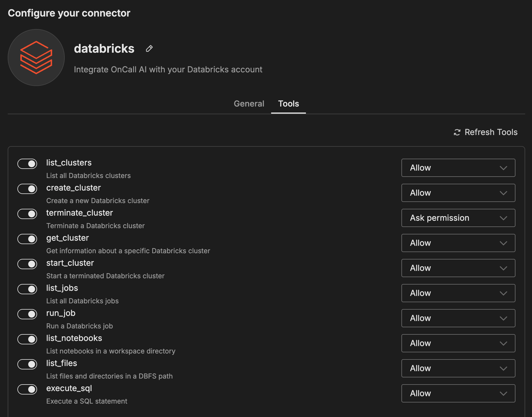Switch off the list_files toggle

click(x=27, y=364)
